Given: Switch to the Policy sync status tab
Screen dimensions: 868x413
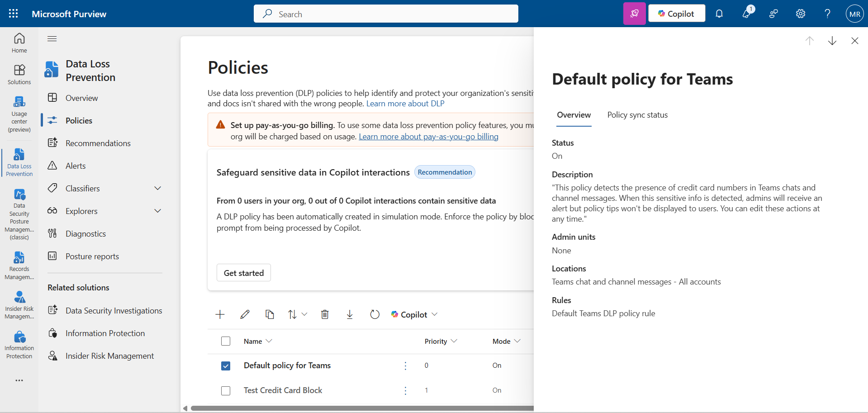Looking at the screenshot, I should coord(637,114).
